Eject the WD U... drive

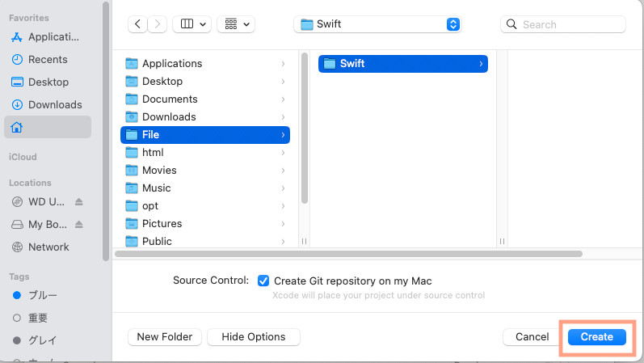pyautogui.click(x=79, y=201)
